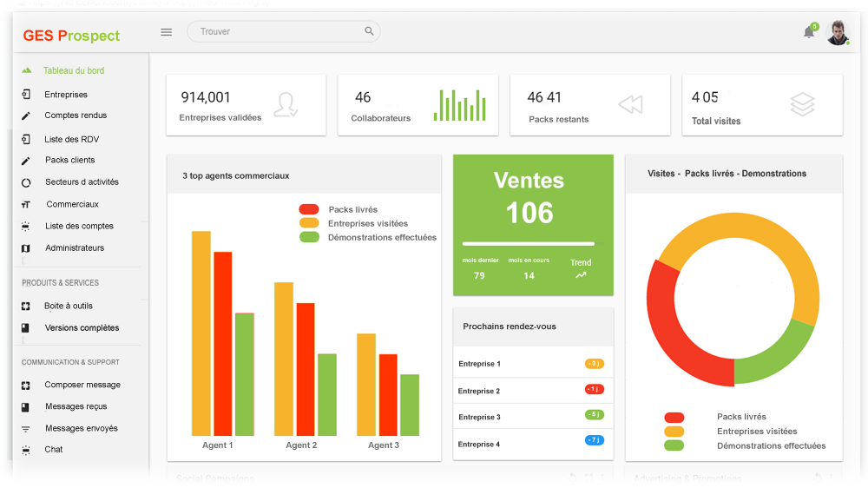This screenshot has height=488, width=868.
Task: Click the GES Prospect logo
Action: [71, 36]
